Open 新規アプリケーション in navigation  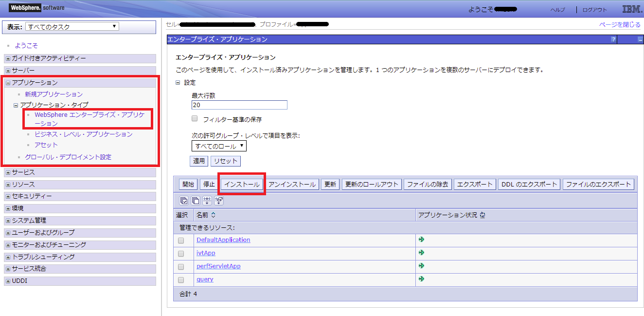click(x=54, y=94)
